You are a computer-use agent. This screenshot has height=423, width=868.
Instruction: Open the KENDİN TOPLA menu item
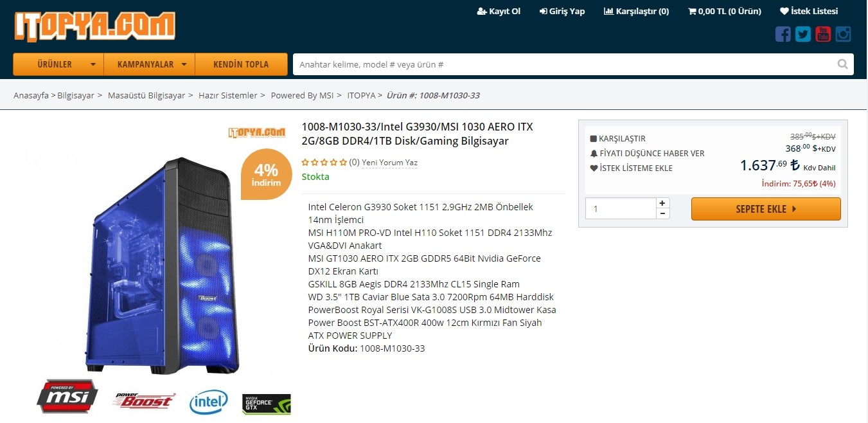241,64
